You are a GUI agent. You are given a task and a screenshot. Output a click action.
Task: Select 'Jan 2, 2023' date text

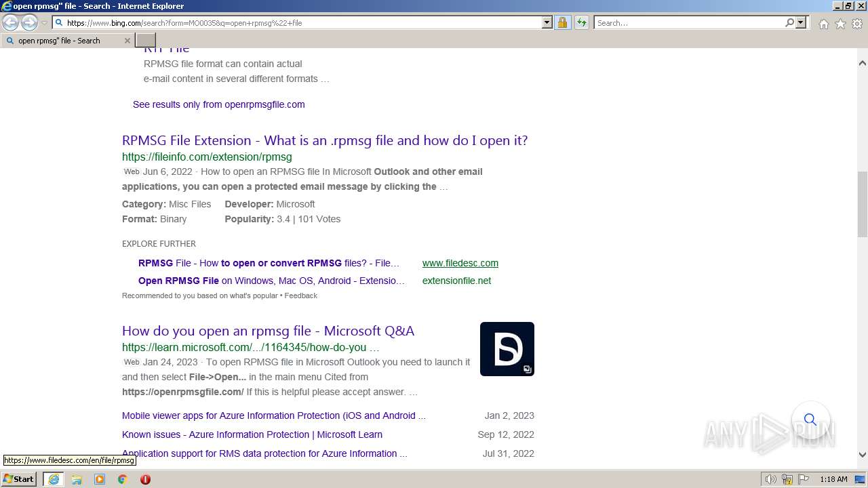[509, 415]
